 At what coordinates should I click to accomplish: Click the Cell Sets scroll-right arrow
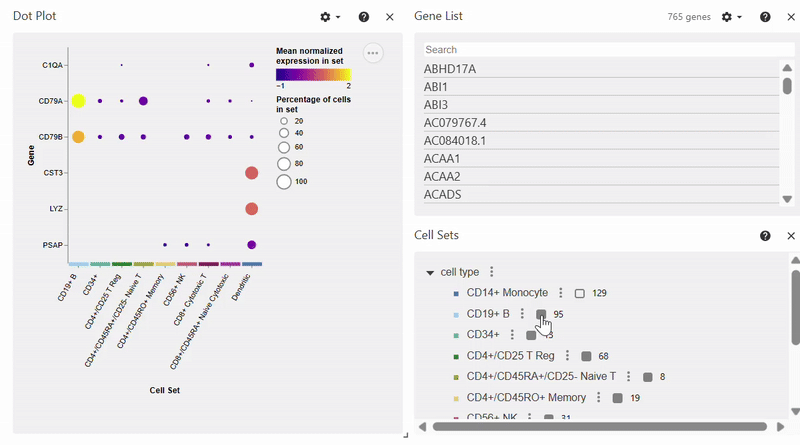click(780, 427)
